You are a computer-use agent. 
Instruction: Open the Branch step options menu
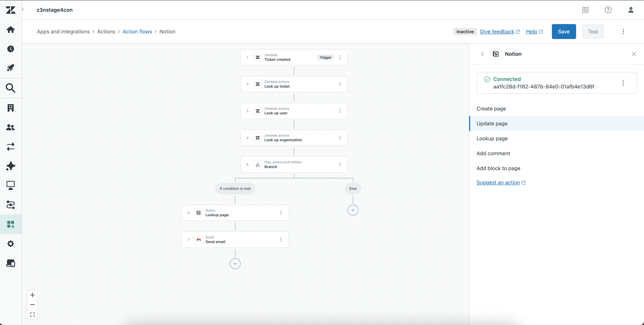click(340, 164)
